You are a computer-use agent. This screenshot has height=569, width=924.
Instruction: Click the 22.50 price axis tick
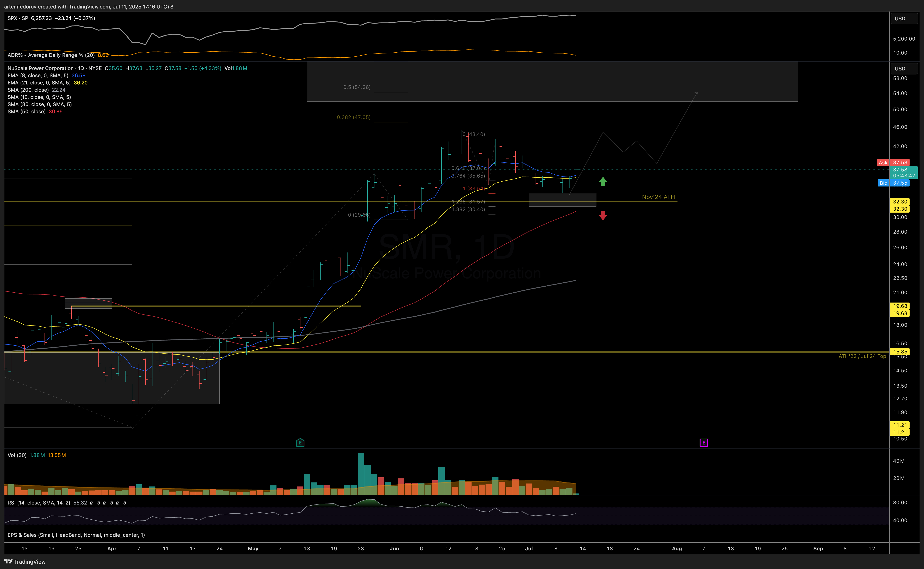(900, 278)
